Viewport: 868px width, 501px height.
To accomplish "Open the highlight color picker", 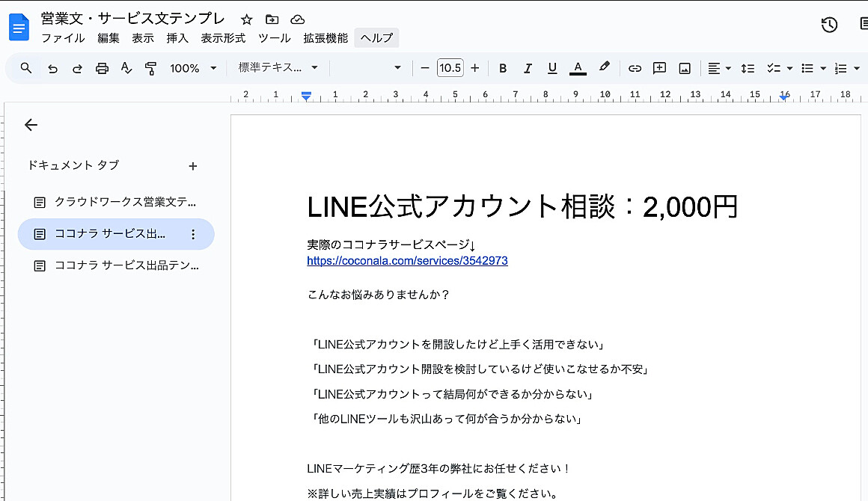I will pos(604,67).
